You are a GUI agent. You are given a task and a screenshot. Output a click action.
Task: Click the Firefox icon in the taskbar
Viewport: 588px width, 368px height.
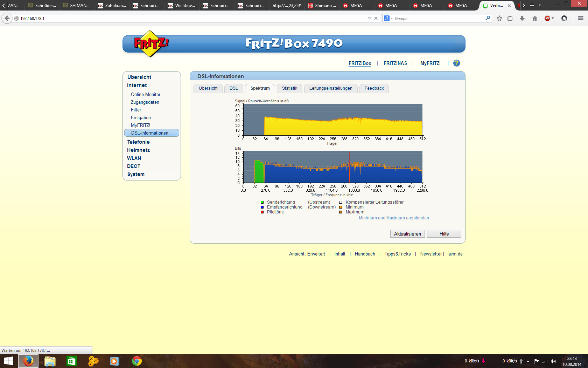click(28, 361)
